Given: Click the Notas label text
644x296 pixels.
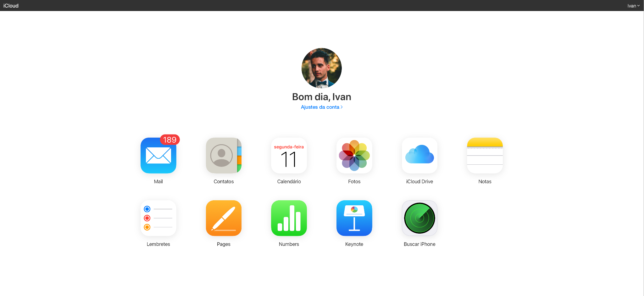Looking at the screenshot, I should pos(485,182).
